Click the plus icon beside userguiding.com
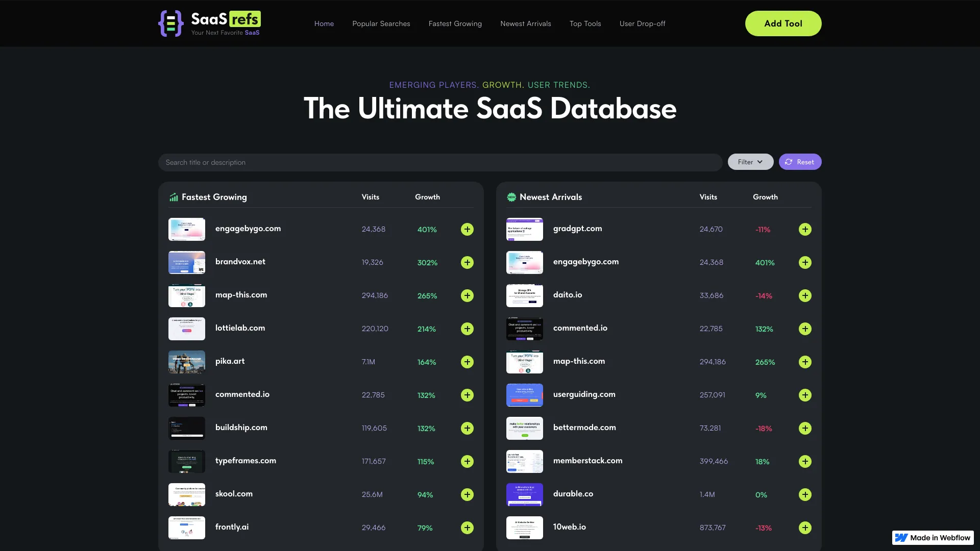 [x=805, y=395]
